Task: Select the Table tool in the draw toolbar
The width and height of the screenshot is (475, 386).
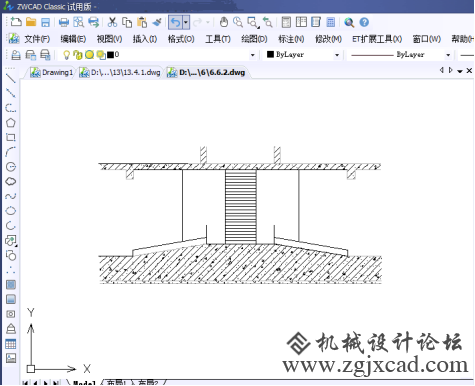Action: [11, 344]
